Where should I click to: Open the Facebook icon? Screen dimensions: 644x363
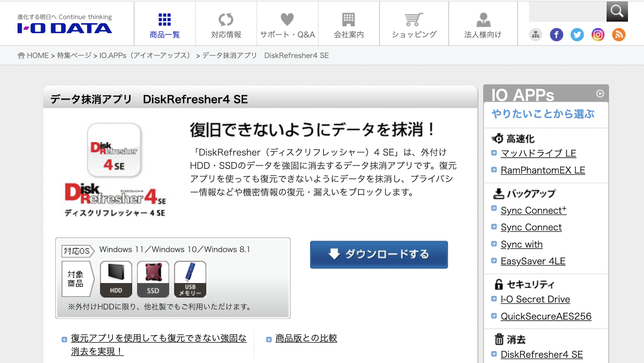[x=556, y=35]
